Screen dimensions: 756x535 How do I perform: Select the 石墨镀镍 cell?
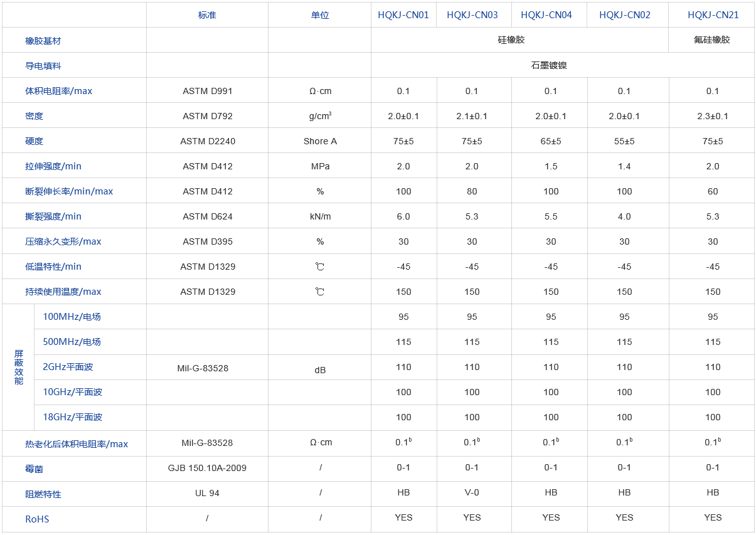tap(549, 65)
